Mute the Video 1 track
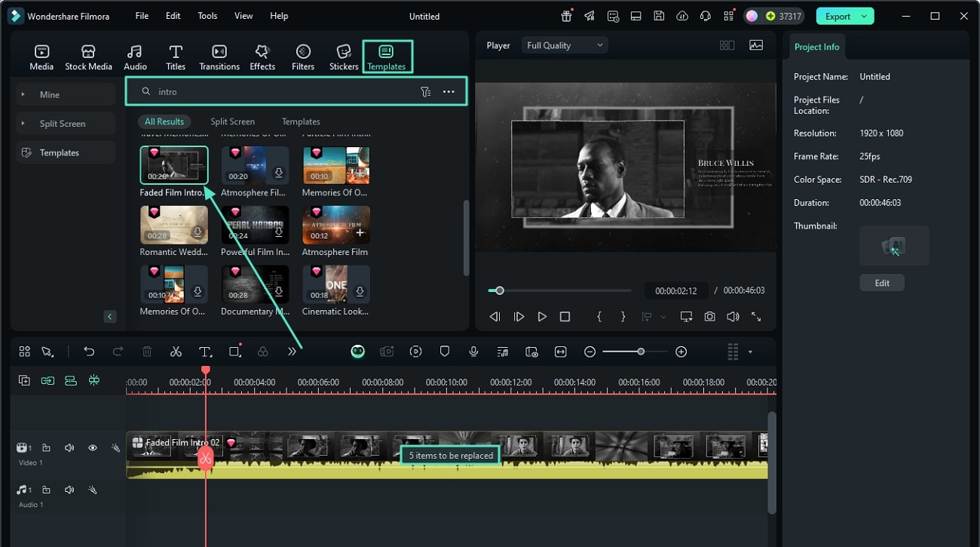Screen dimensions: 980x547 tap(69, 448)
